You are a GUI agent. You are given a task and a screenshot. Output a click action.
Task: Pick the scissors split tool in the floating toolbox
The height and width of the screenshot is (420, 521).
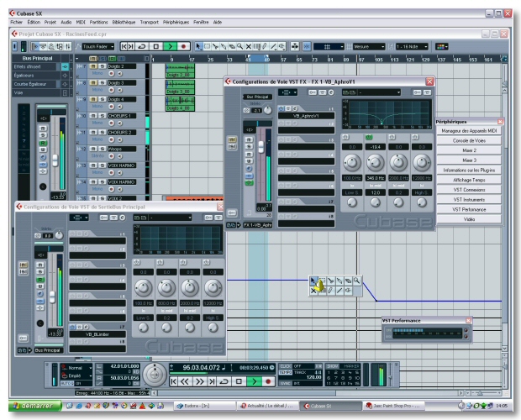point(330,281)
